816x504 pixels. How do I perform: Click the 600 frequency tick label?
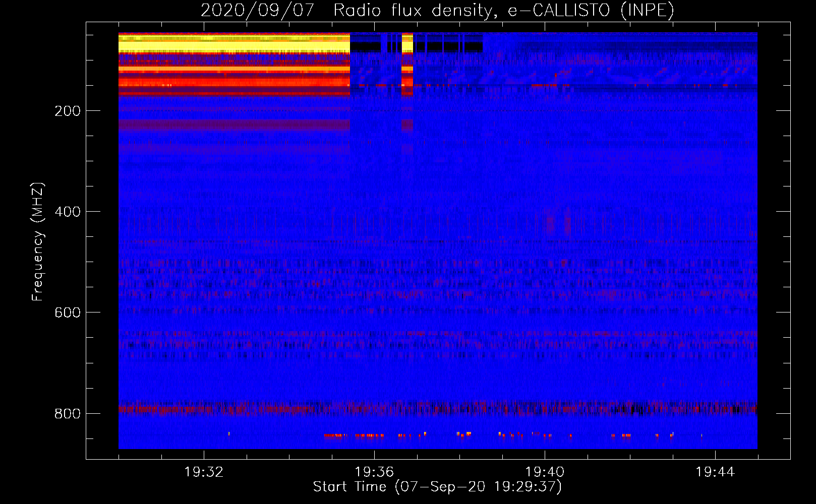pos(68,312)
